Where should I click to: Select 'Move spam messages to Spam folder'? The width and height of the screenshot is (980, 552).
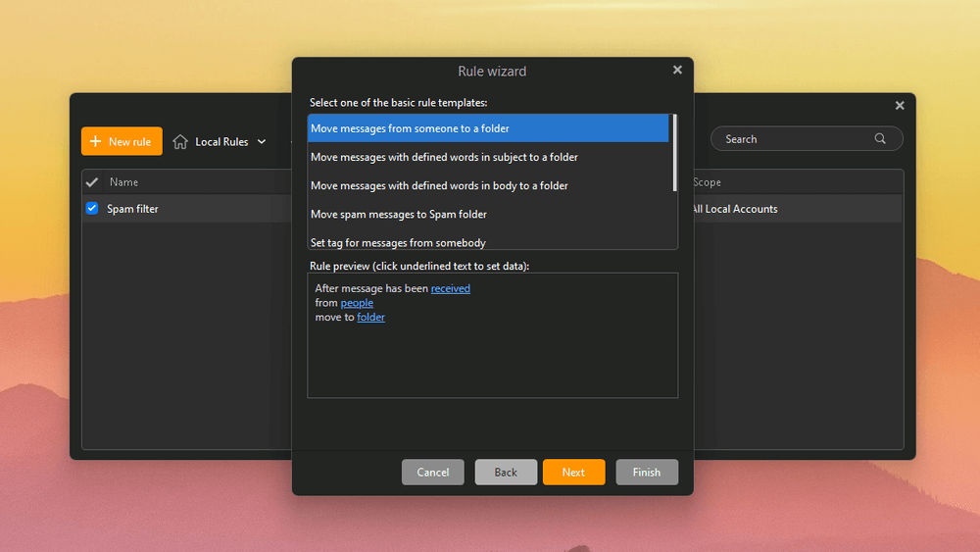398,214
